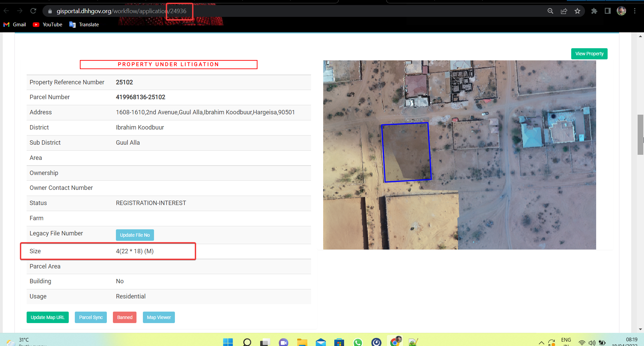
Task: Select the blue-outlined parcel on aerial map
Action: point(406,152)
